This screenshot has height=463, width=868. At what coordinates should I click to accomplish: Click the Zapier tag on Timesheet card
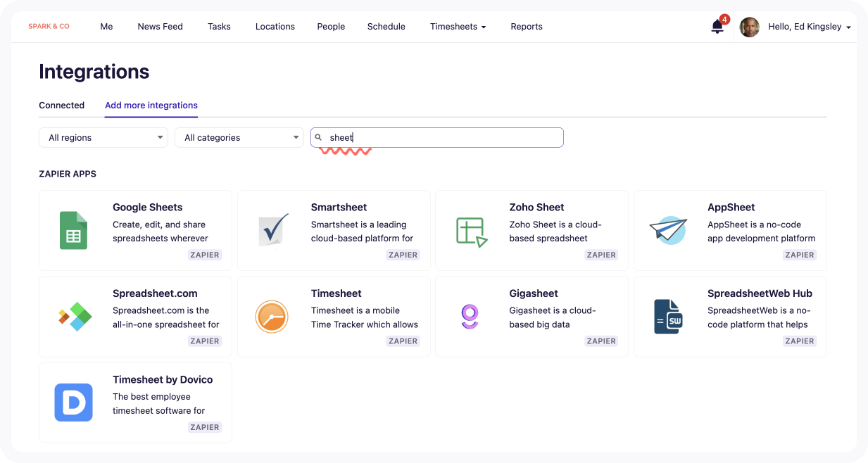tap(403, 341)
